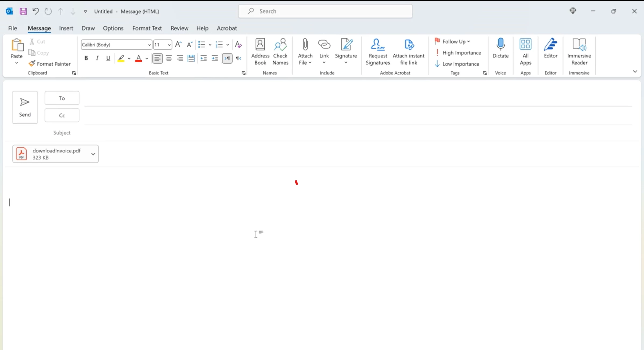Image resolution: width=644 pixels, height=350 pixels.
Task: Click the To recipients button
Action: 62,98
